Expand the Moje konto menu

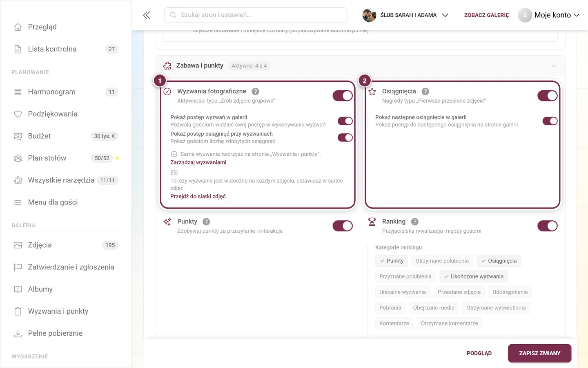coord(549,15)
